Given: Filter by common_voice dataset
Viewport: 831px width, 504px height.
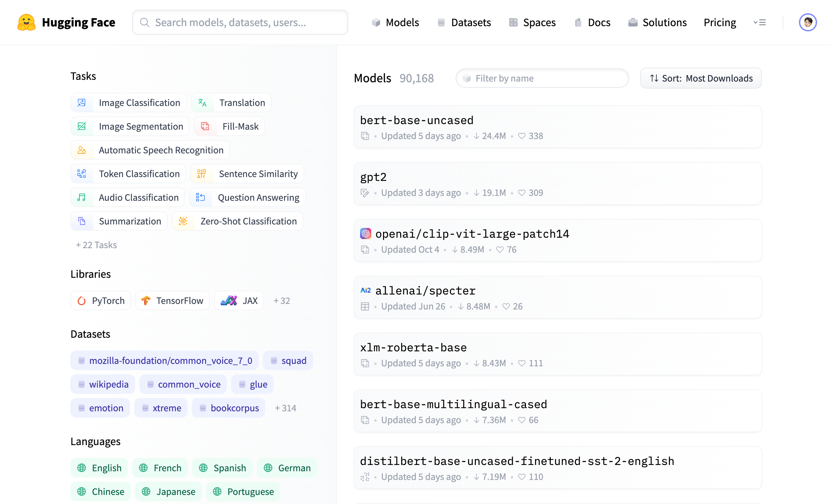Looking at the screenshot, I should click(183, 384).
